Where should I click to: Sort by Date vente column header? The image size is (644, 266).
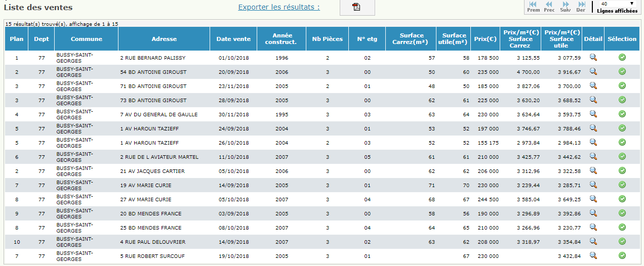point(233,39)
